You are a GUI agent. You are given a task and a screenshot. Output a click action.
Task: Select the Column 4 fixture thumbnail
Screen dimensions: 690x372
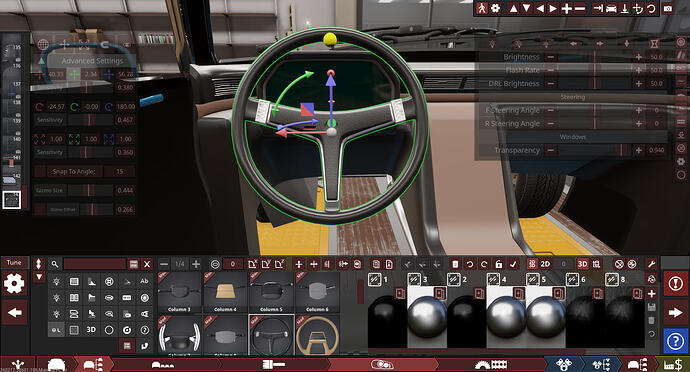tap(225, 292)
